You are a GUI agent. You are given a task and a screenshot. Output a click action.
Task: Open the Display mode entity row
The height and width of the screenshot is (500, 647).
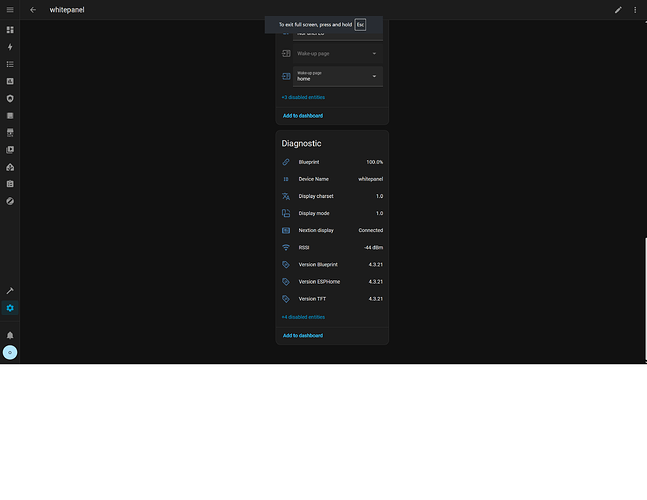point(332,213)
